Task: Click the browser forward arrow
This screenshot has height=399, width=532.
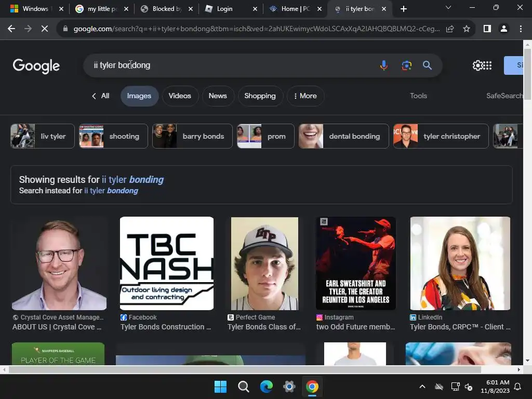Action: [x=28, y=29]
